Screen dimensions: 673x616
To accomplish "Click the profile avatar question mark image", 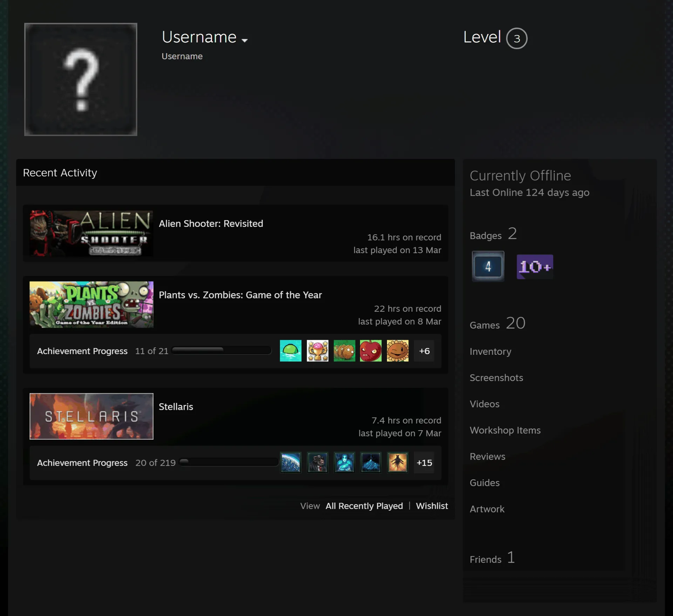I will [81, 79].
